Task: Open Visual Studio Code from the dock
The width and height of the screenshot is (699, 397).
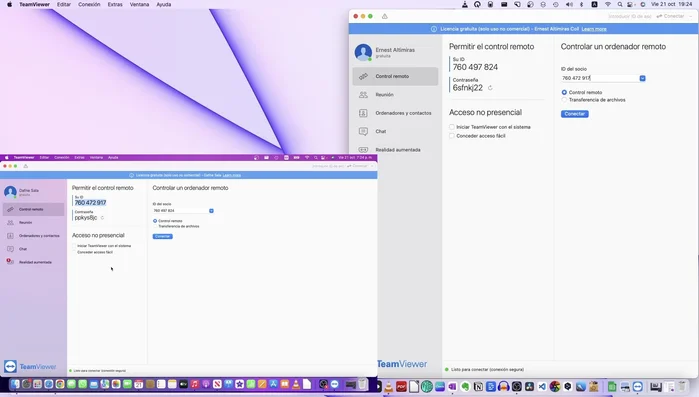Action: click(x=542, y=387)
